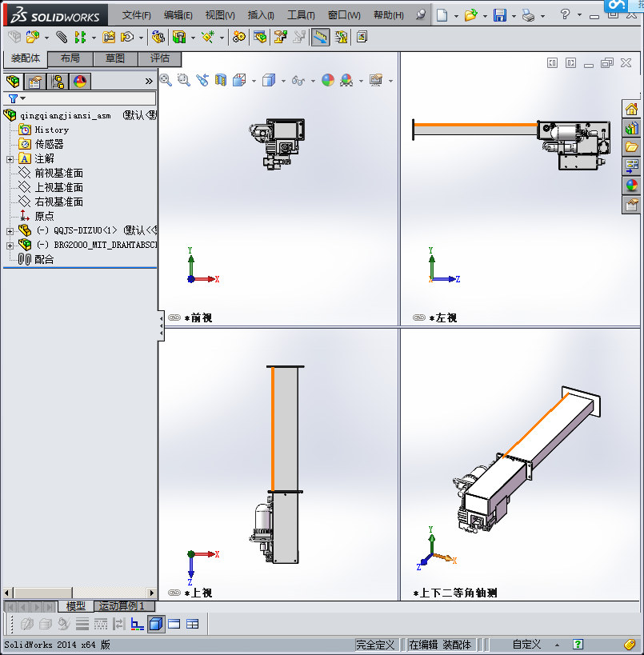This screenshot has height=655, width=644.
Task: Switch to 布局 tab
Action: (70, 58)
